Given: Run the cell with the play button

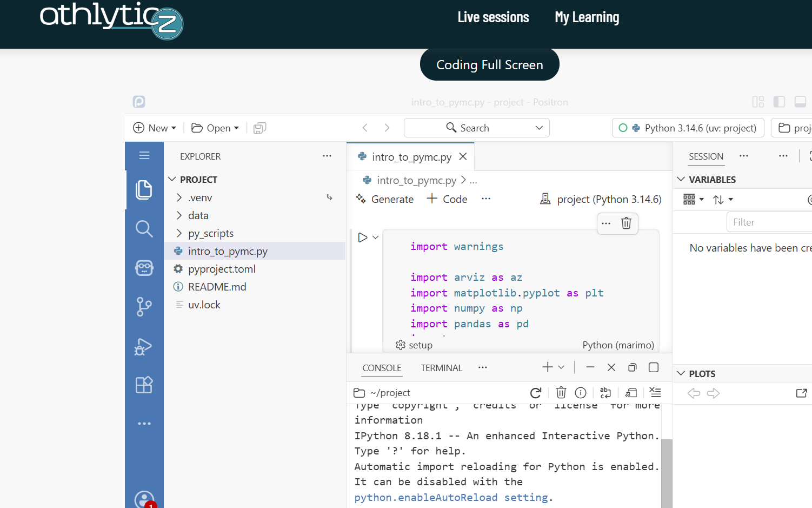Looking at the screenshot, I should point(363,237).
